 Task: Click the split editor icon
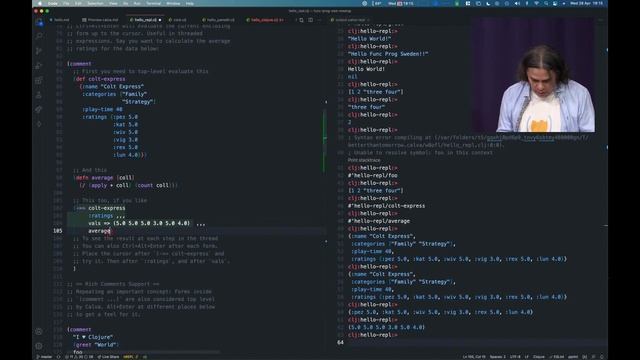coord(311,20)
